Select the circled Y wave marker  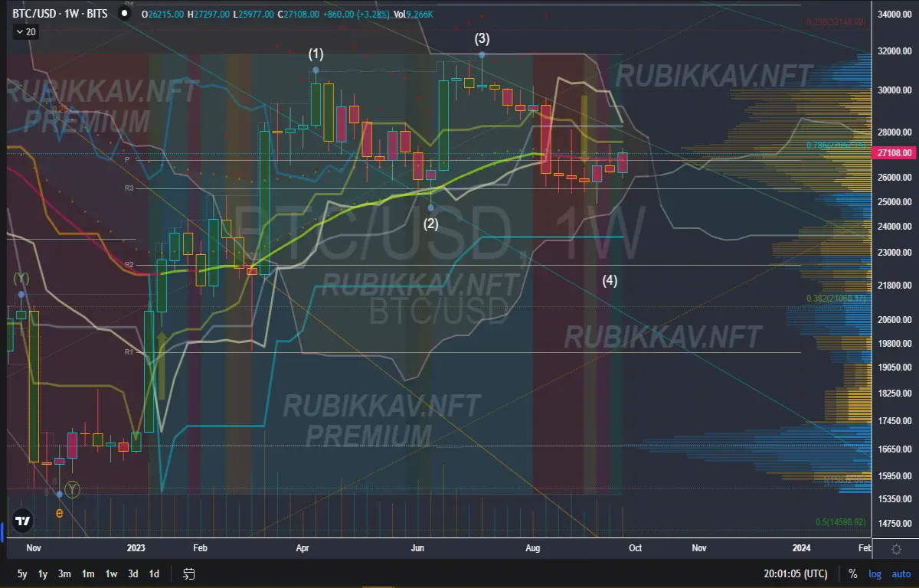pyautogui.click(x=72, y=488)
